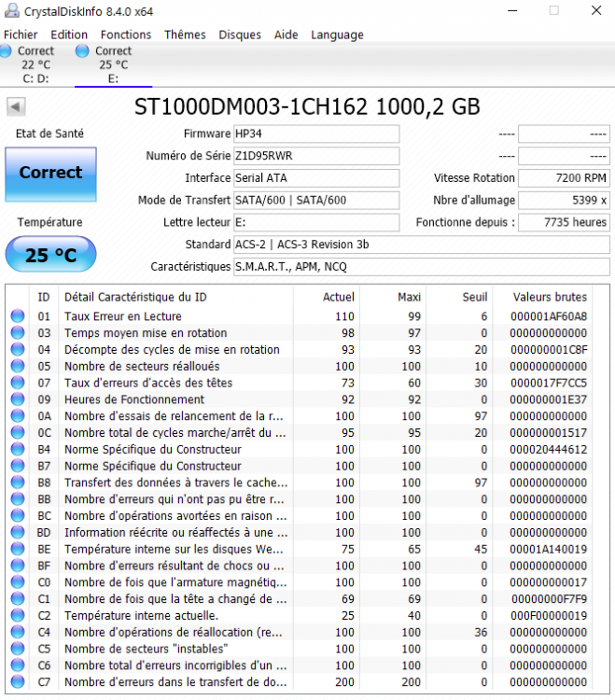Click status orb for attribute 05 reallocated sectors
Screen dimensions: 615x700
pos(18,367)
